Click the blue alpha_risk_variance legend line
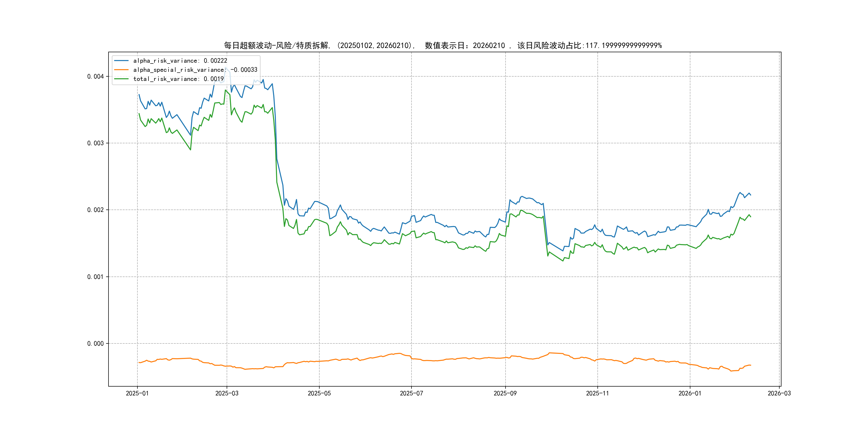 pyautogui.click(x=121, y=61)
